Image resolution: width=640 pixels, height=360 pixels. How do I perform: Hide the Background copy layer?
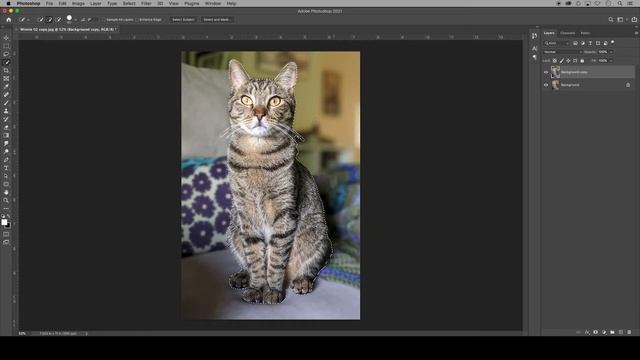click(x=546, y=72)
